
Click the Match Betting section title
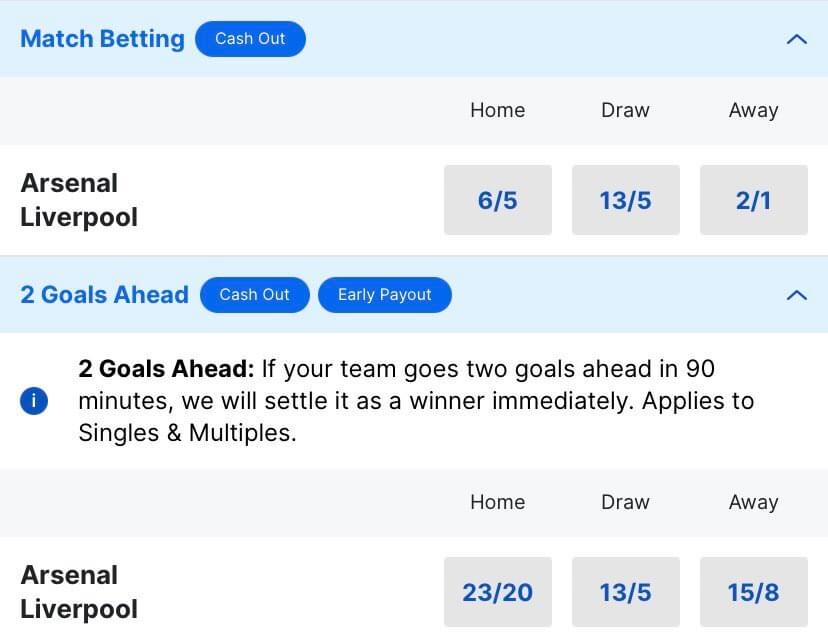[102, 39]
